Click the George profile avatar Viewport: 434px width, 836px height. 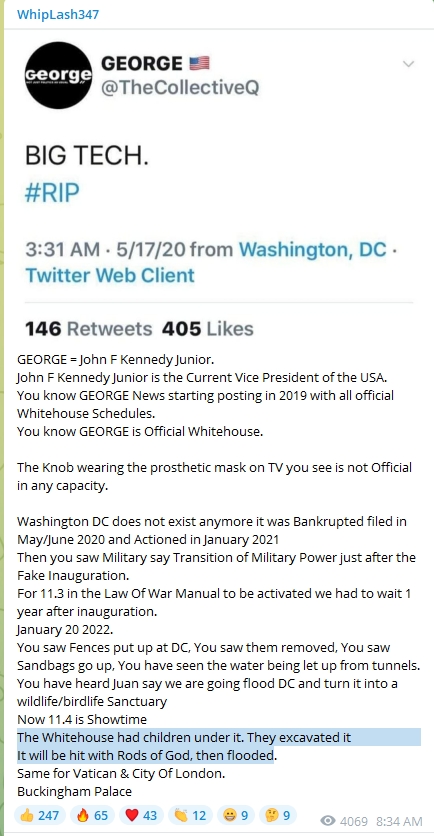point(59,75)
